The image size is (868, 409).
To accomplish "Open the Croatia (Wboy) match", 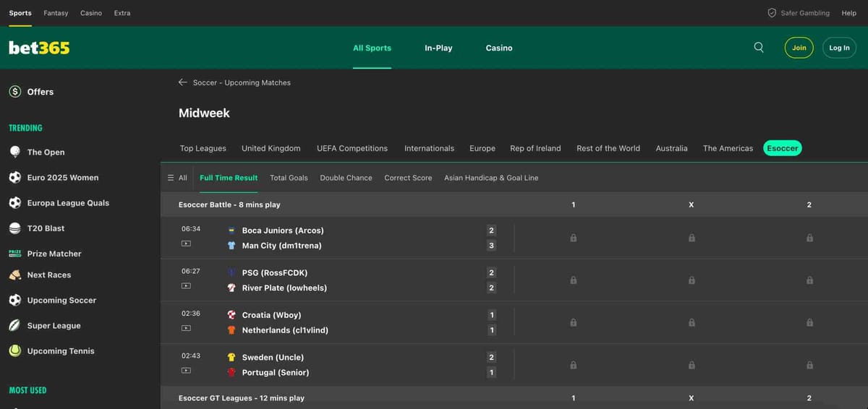I will [x=271, y=315].
